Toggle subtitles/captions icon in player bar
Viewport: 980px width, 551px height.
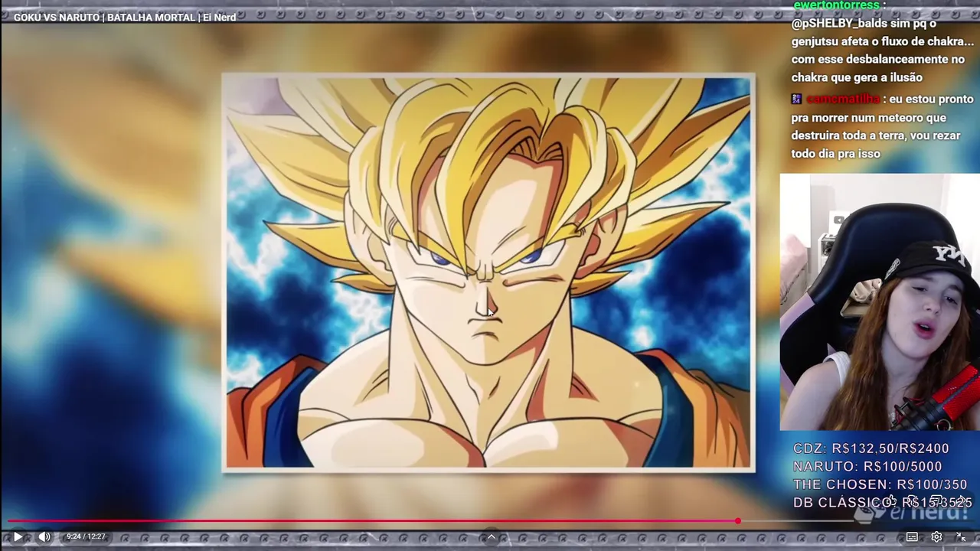(x=912, y=536)
